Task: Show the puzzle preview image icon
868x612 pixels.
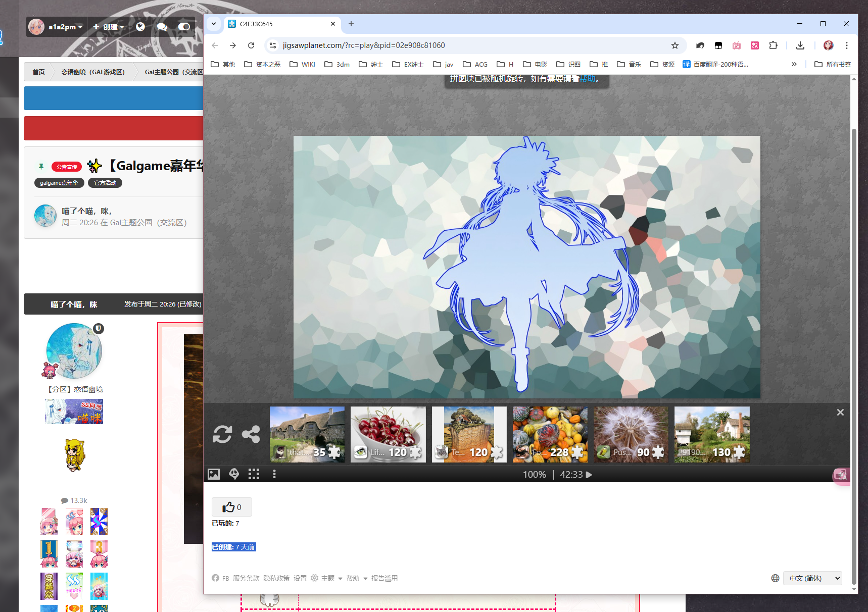Action: click(x=214, y=474)
